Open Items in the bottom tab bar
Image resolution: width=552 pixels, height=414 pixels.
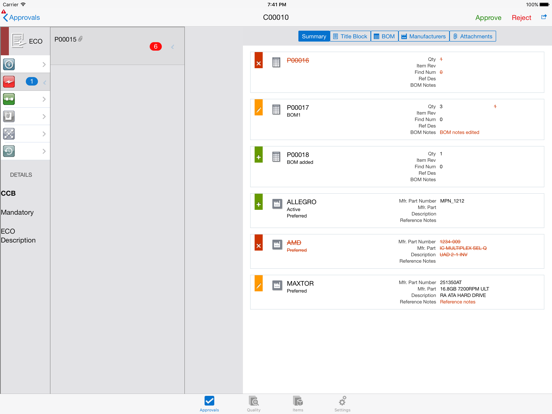click(x=298, y=403)
